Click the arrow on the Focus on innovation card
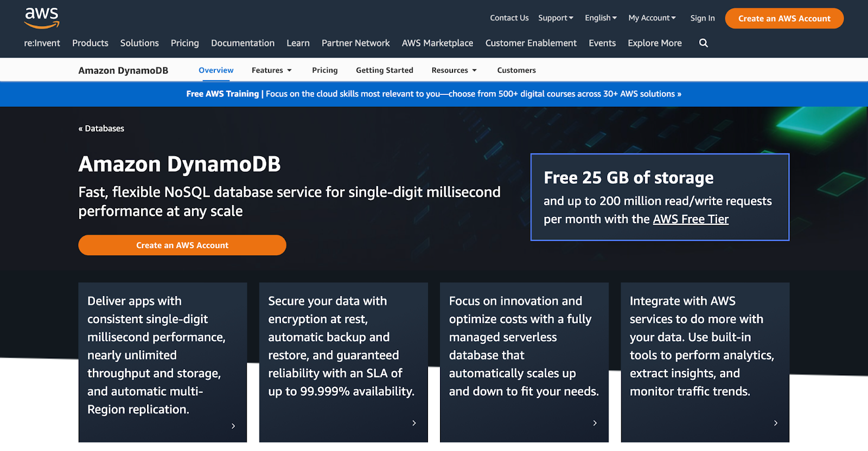868x451 pixels. coord(595,423)
